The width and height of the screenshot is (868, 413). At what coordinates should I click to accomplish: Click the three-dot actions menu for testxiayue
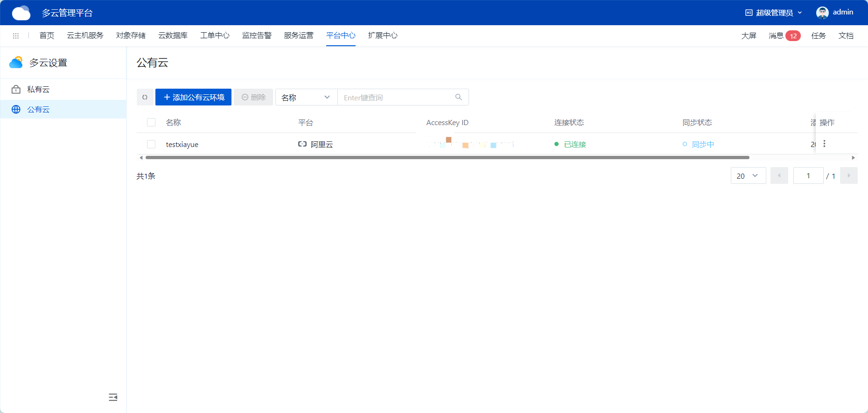[824, 144]
